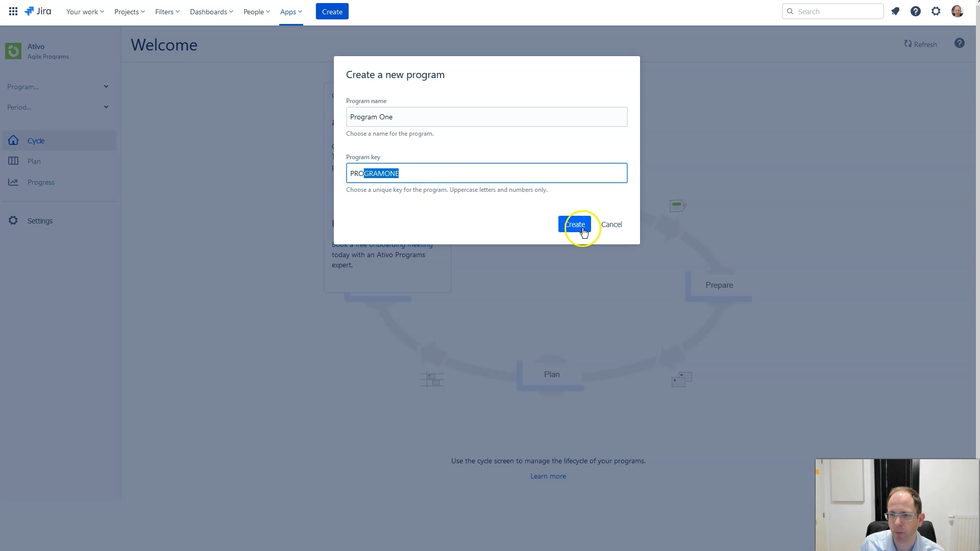Cancel the new program dialog
980x551 pixels.
pos(611,224)
